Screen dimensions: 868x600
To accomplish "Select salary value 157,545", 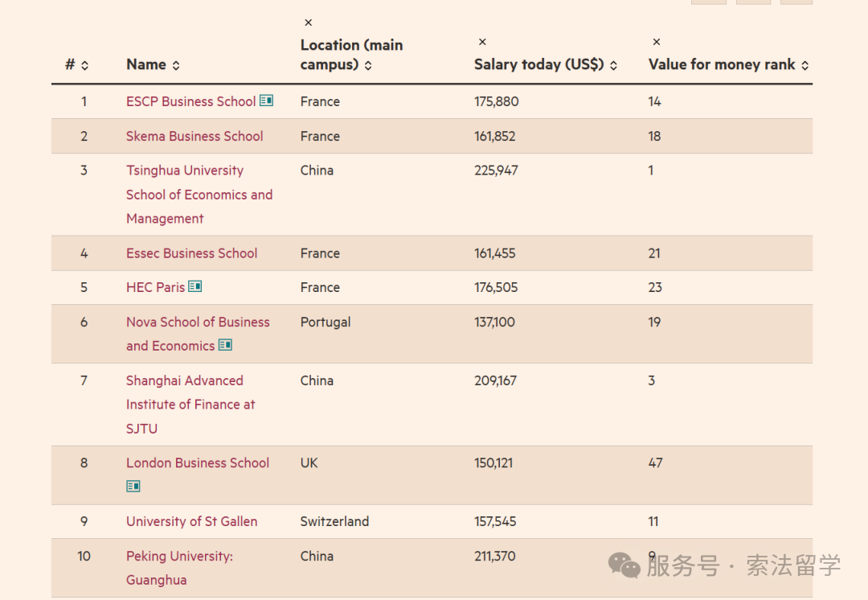I will pos(495,521).
